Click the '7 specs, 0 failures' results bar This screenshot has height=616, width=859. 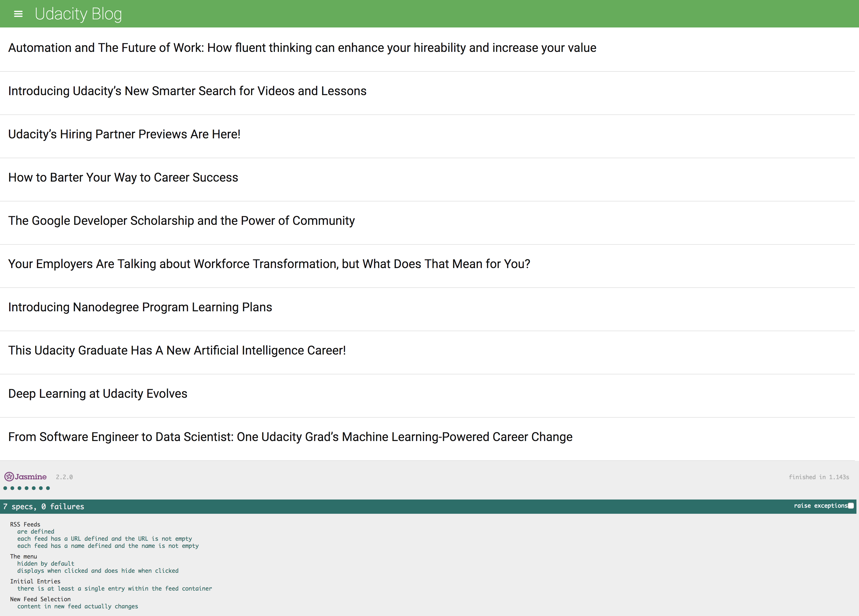point(428,507)
